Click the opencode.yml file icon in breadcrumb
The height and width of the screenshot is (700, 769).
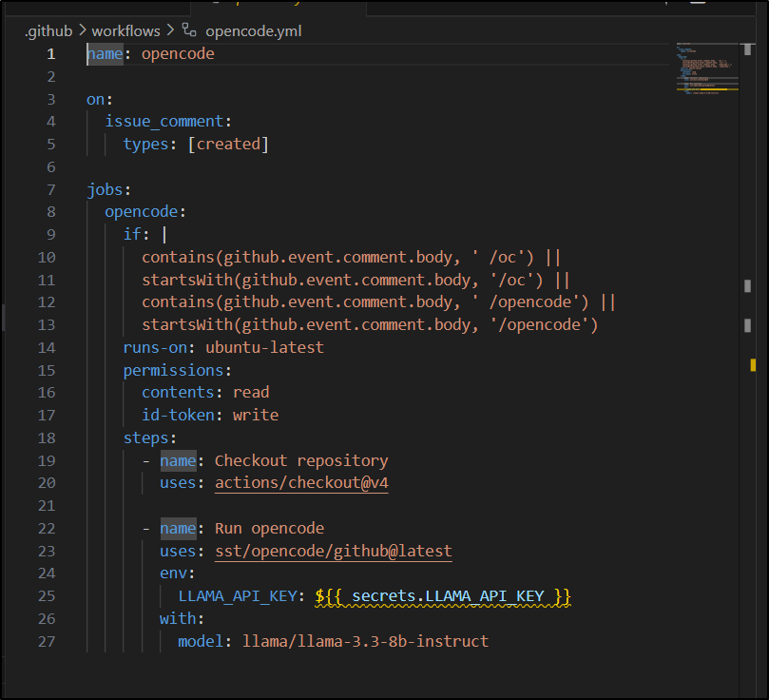189,30
